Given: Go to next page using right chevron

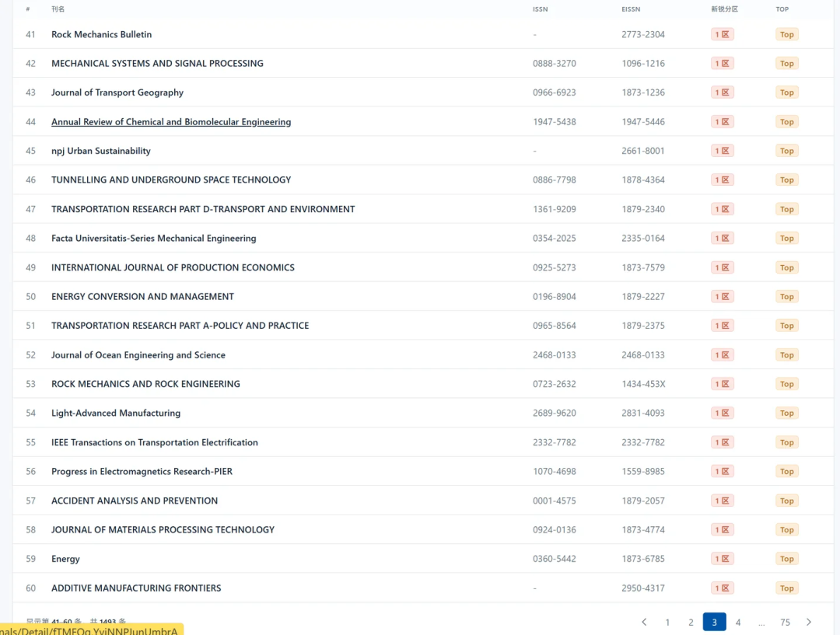Looking at the screenshot, I should coord(808,622).
